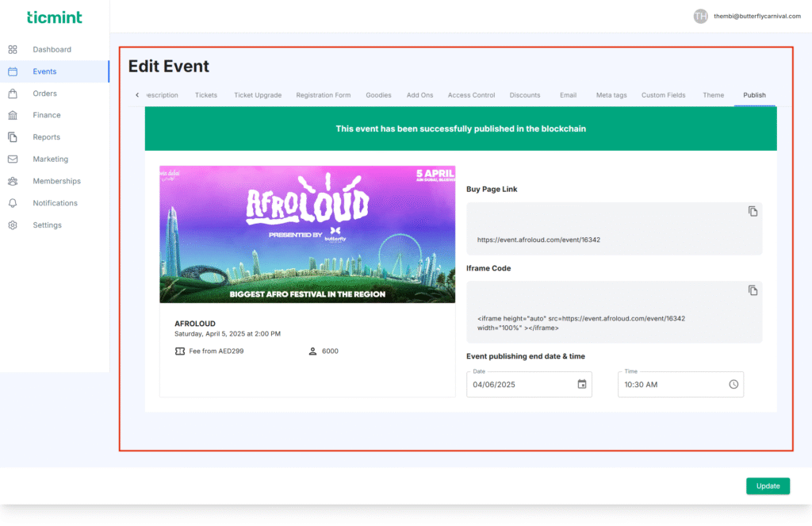
Task: Click the successfully published blockchain banner
Action: [x=461, y=129]
